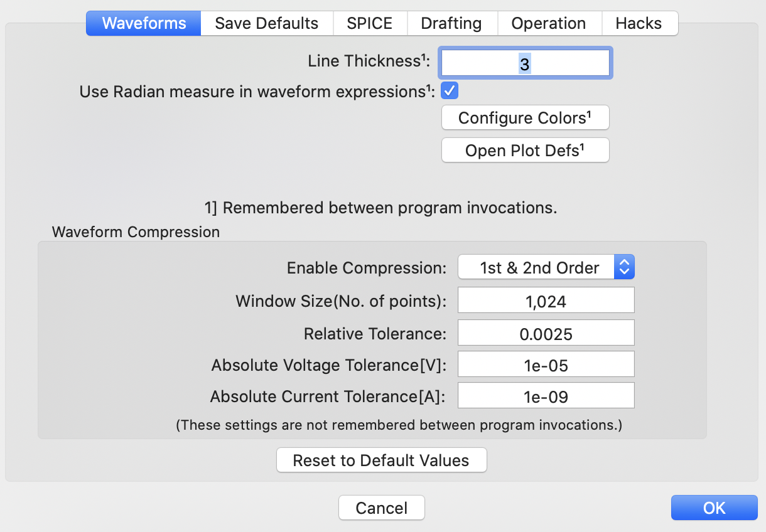Open the SPICE settings tab
766x532 pixels.
(x=370, y=23)
